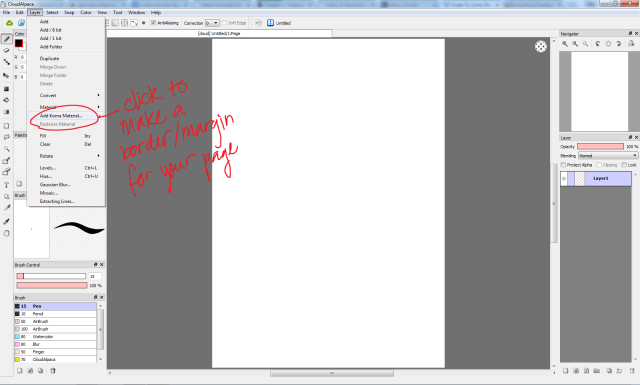Enable the Clipping checkbox
The width and height of the screenshot is (640, 385).
tap(599, 165)
